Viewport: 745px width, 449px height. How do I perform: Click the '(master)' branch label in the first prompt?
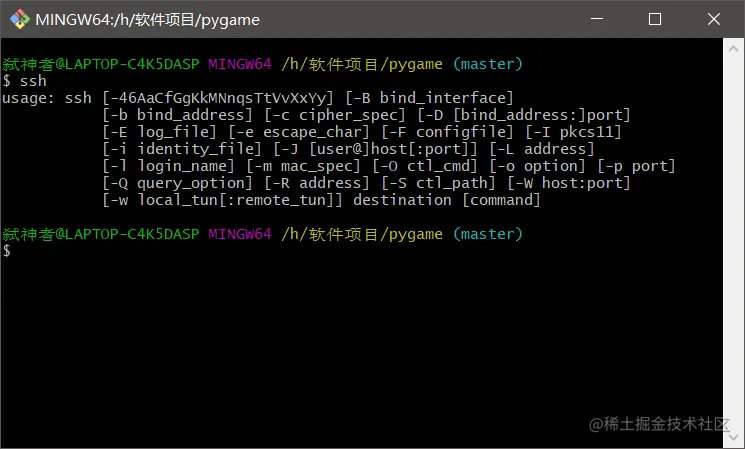click(488, 64)
